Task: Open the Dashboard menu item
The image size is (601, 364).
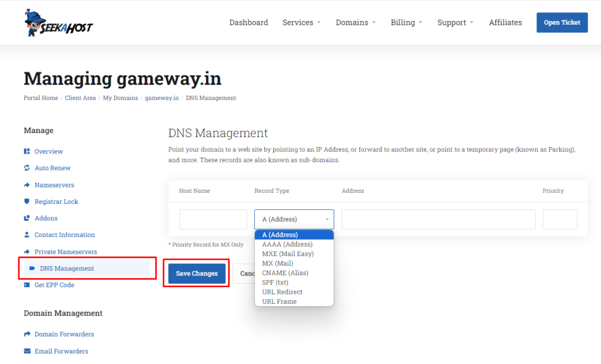Action: (249, 23)
